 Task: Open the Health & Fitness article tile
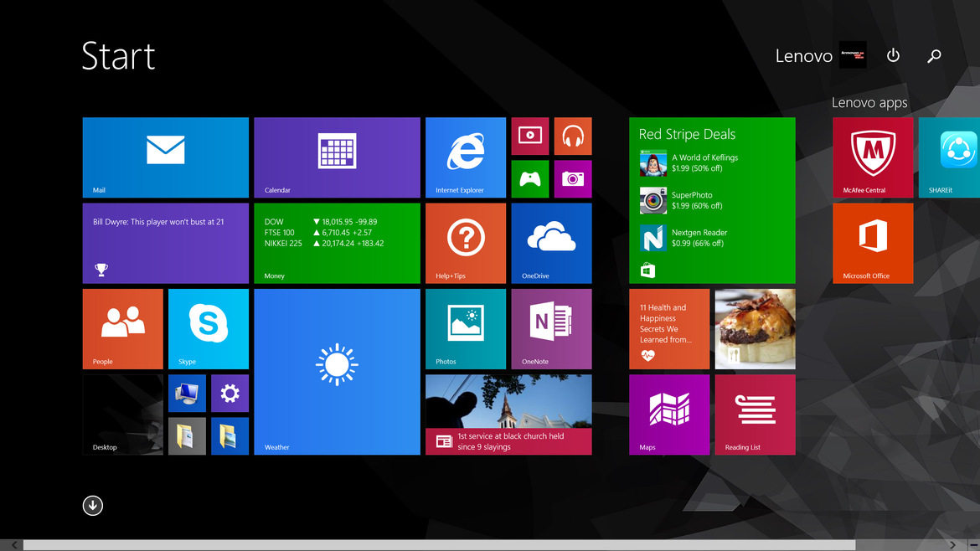pos(669,328)
